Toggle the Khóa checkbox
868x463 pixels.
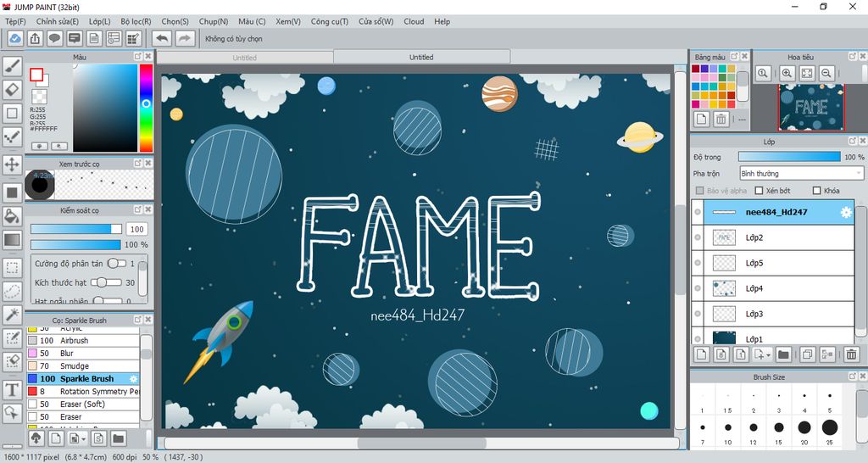(x=816, y=191)
